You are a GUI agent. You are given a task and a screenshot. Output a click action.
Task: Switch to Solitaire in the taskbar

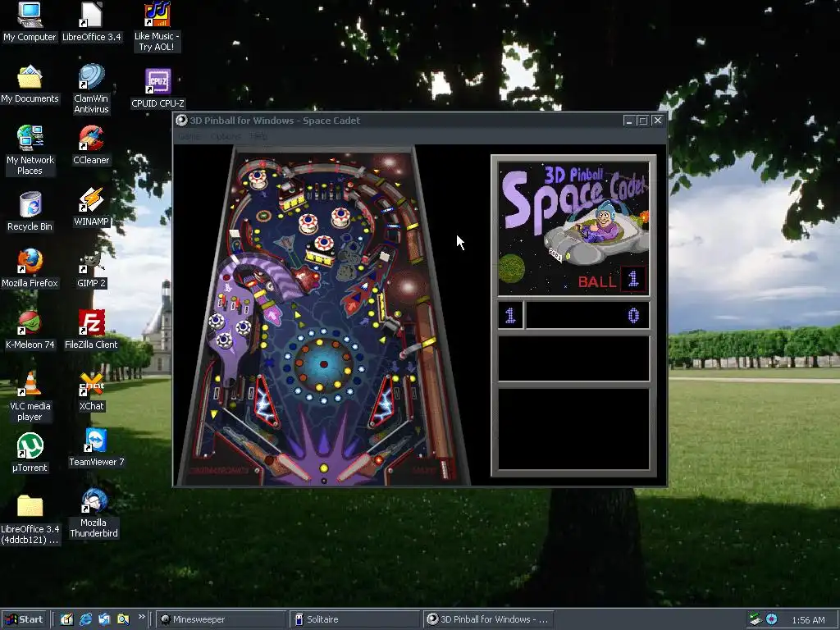(354, 619)
